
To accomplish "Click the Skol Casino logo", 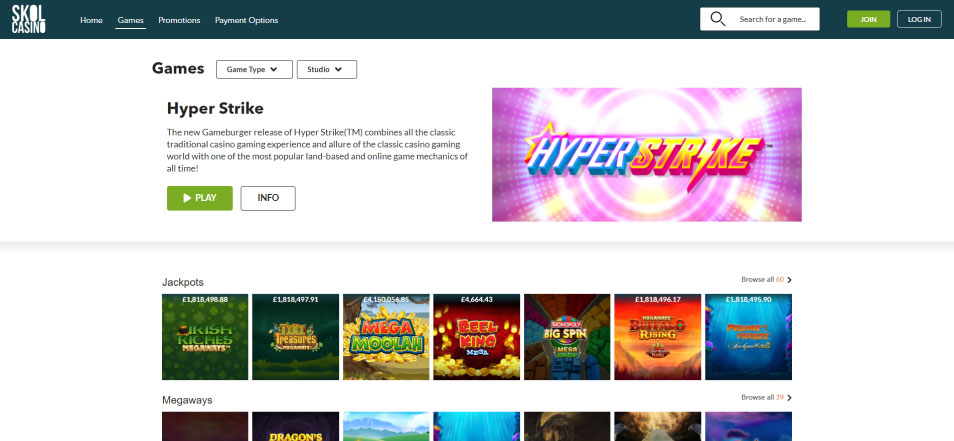I will pos(29,19).
